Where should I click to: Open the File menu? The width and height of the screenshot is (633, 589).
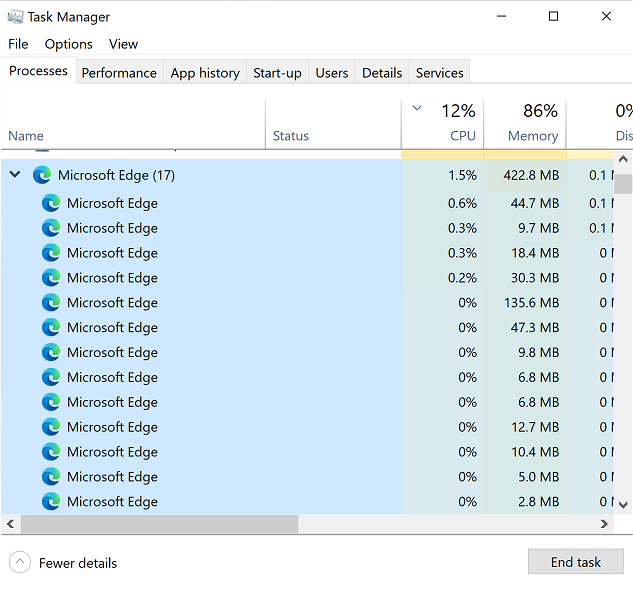coord(18,44)
